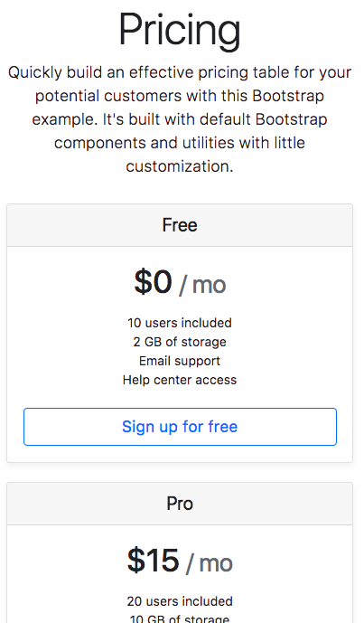The height and width of the screenshot is (623, 364).
Task: Click the Email support list item
Action: click(x=180, y=361)
